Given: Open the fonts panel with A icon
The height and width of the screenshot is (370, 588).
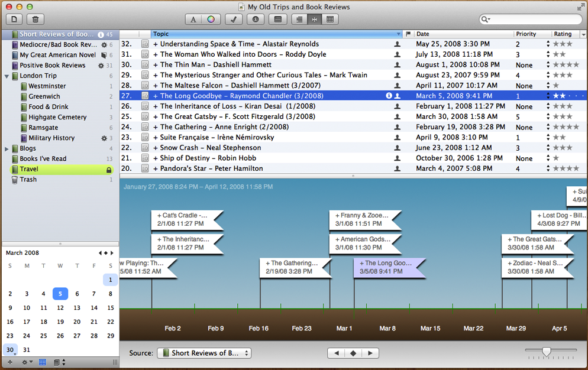Looking at the screenshot, I should (193, 20).
